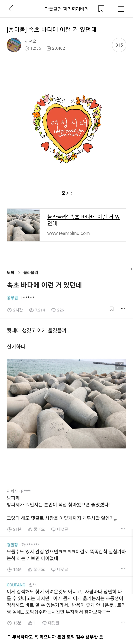133x644 pixels.
Task: Select the 토픽 breadcrumb
Action: point(10,272)
